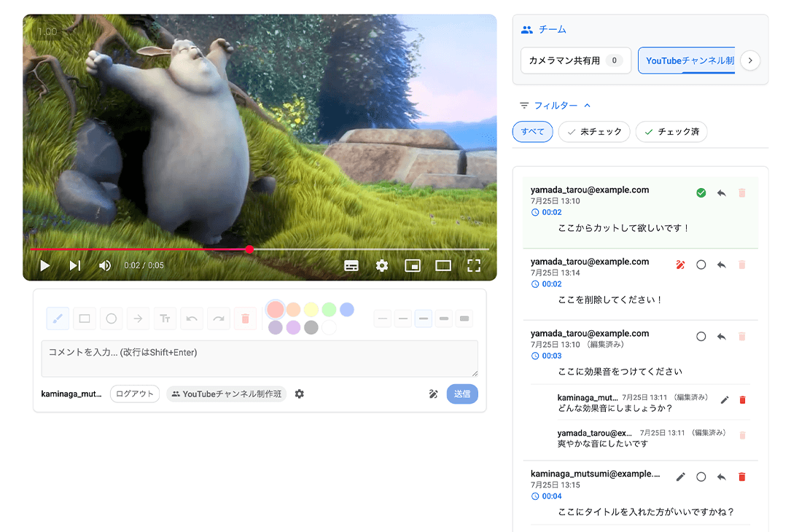Image resolution: width=791 pixels, height=532 pixels.
Task: Show more teams with right chevron
Action: click(750, 60)
